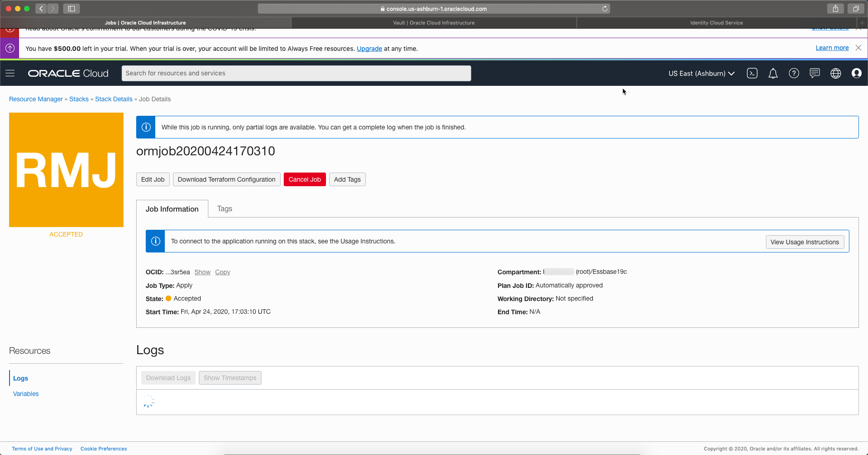The width and height of the screenshot is (868, 455).
Task: Dismiss the trial credit banner
Action: (858, 48)
